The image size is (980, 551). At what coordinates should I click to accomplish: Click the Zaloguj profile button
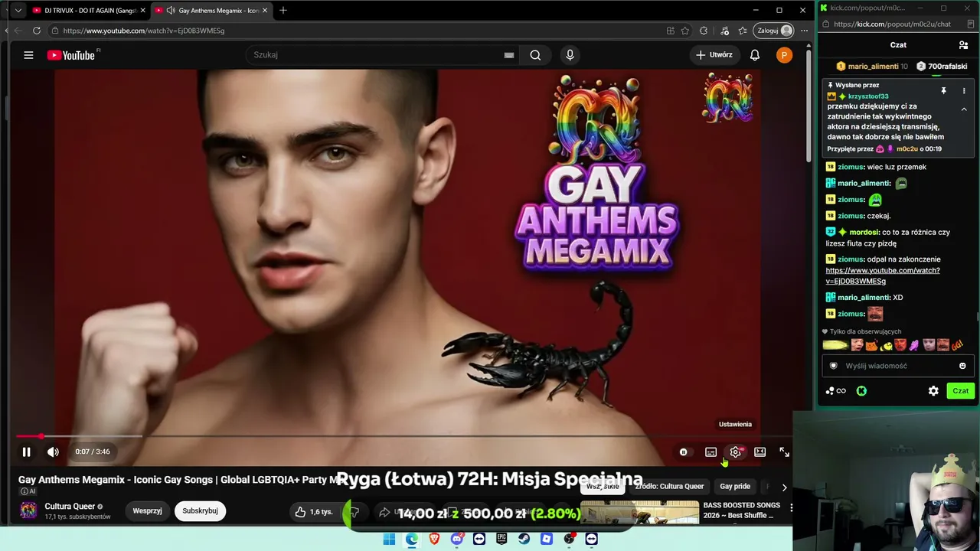click(x=774, y=31)
